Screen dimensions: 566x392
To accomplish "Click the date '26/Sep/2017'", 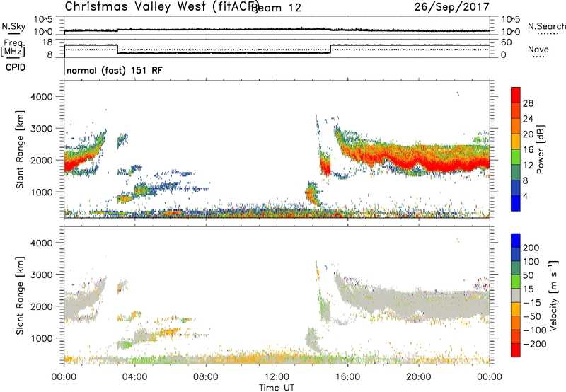I will tap(451, 6).
